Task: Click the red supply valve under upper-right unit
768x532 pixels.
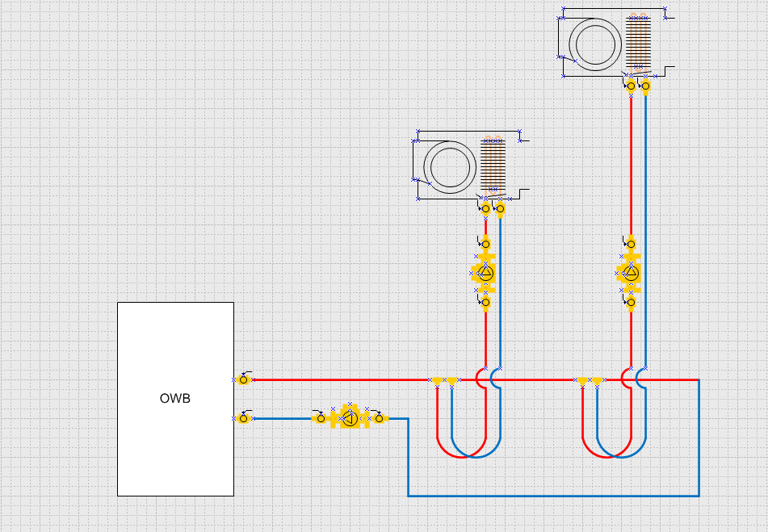Action: tap(631, 85)
